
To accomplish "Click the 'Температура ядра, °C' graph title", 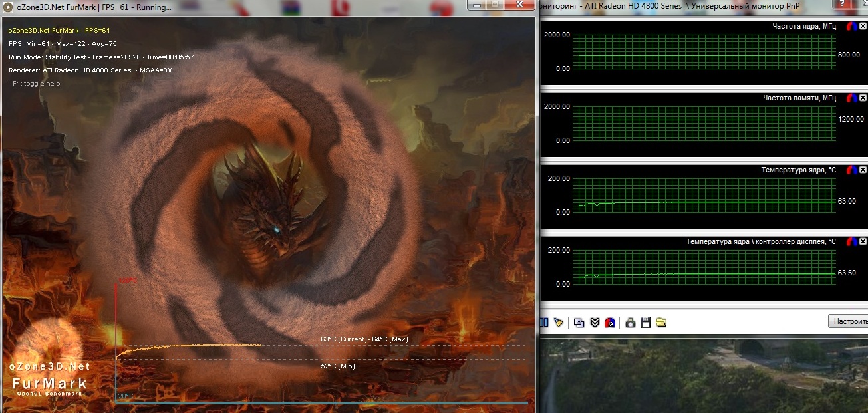I will [x=798, y=170].
